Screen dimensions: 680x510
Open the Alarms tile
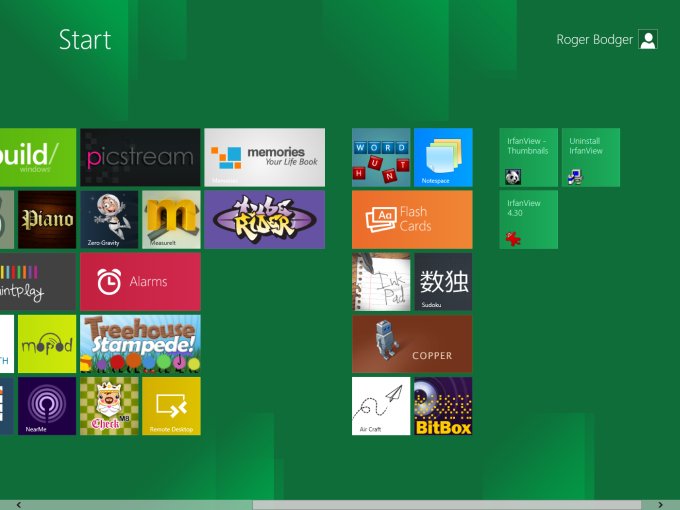140,282
